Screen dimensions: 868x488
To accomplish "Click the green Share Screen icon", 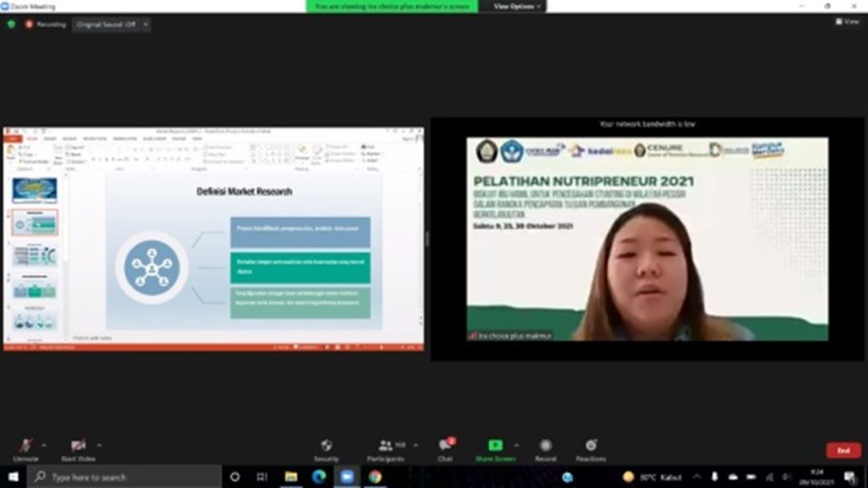I will (494, 446).
